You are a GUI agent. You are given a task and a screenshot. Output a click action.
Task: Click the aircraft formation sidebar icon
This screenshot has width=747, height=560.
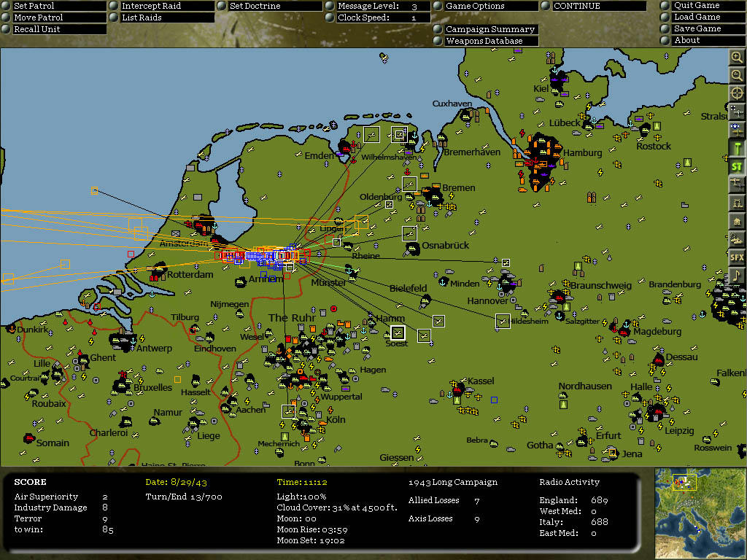tap(737, 184)
